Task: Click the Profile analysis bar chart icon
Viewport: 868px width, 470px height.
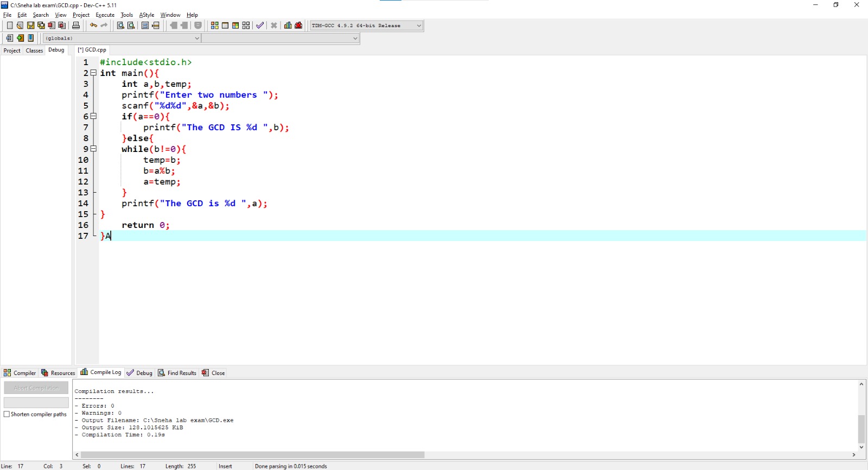Action: pos(288,26)
